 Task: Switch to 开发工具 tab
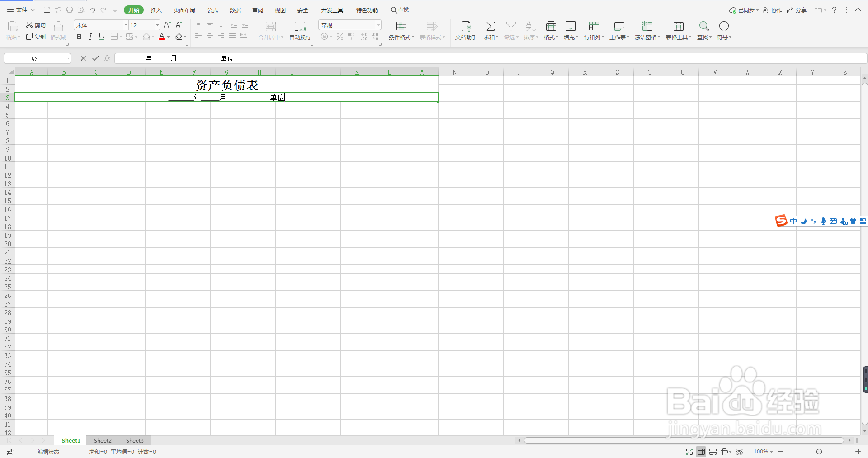point(332,10)
